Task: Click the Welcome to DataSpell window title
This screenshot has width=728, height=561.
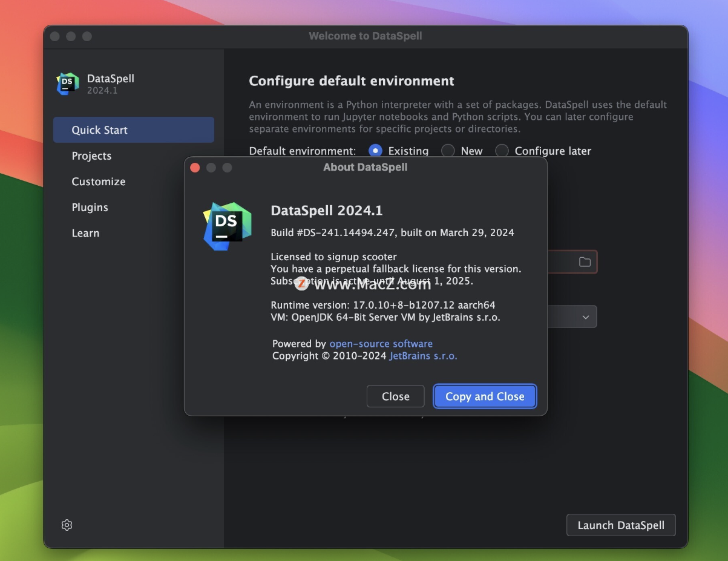Action: pyautogui.click(x=366, y=36)
